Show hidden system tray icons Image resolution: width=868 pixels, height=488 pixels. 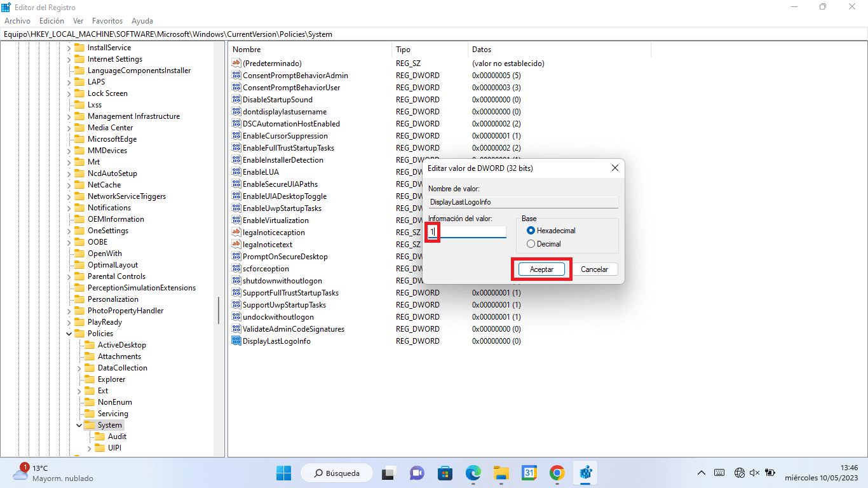[702, 473]
